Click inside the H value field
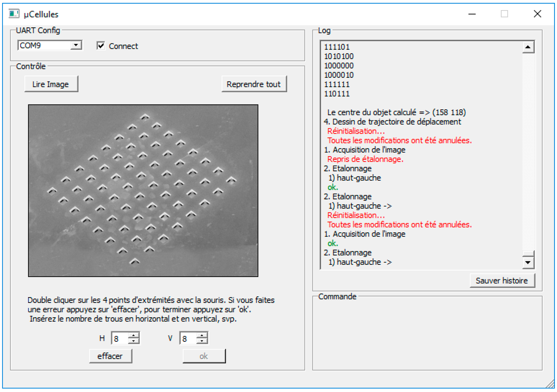 point(120,338)
